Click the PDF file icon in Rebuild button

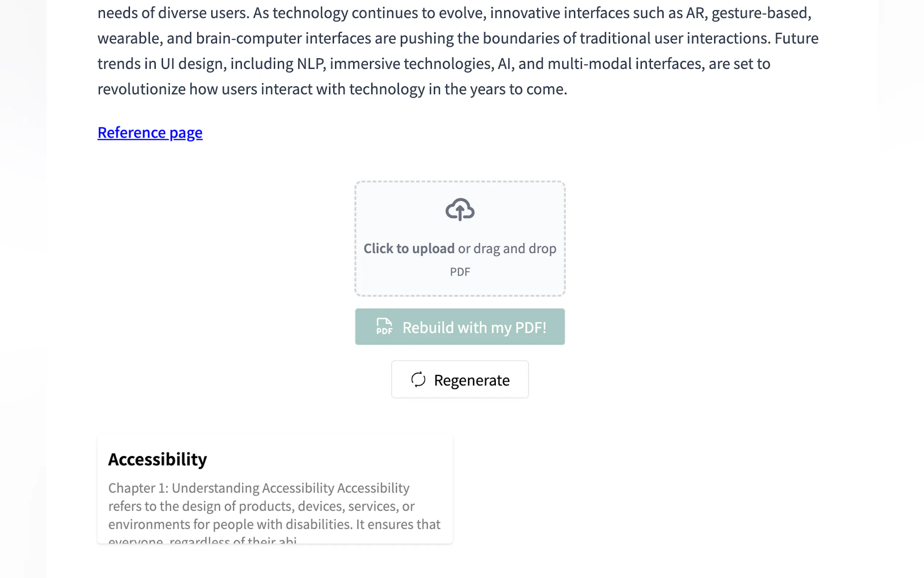click(384, 327)
